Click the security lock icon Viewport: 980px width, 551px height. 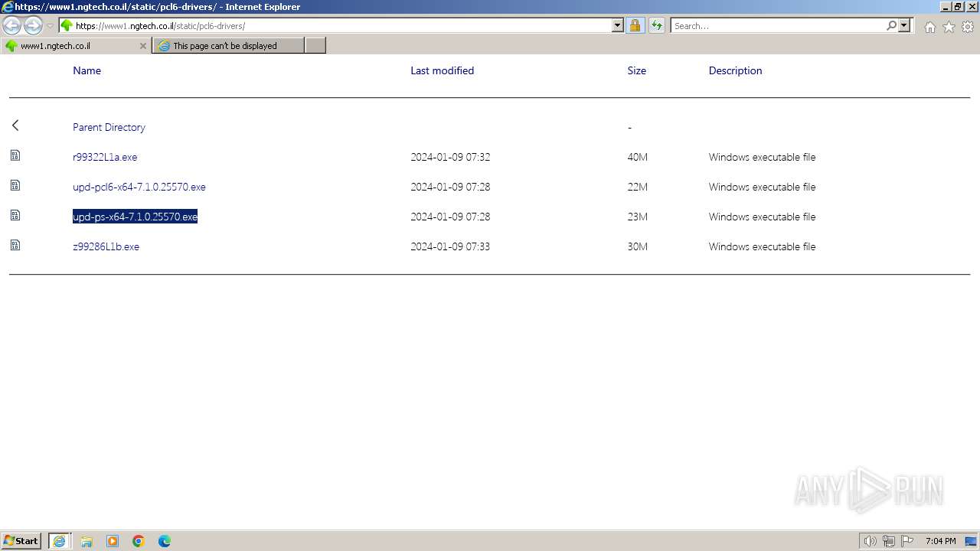click(x=635, y=26)
